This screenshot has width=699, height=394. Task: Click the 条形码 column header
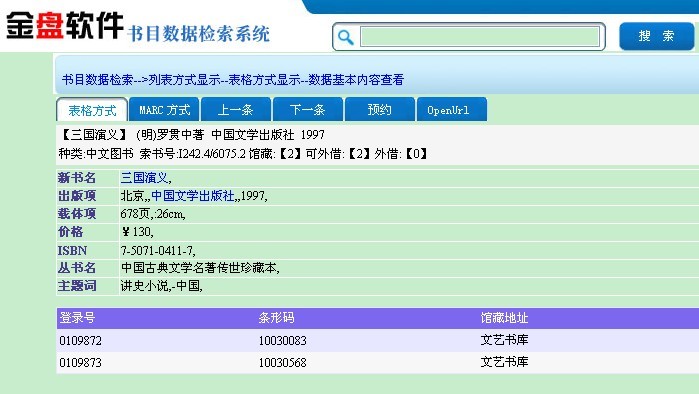pyautogui.click(x=276, y=318)
